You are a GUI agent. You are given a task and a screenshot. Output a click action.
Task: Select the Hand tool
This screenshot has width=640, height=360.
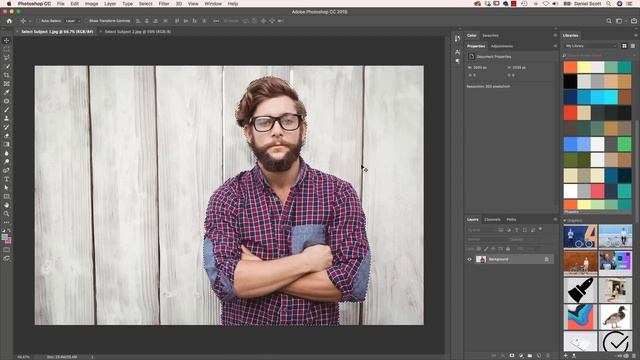coord(7,205)
